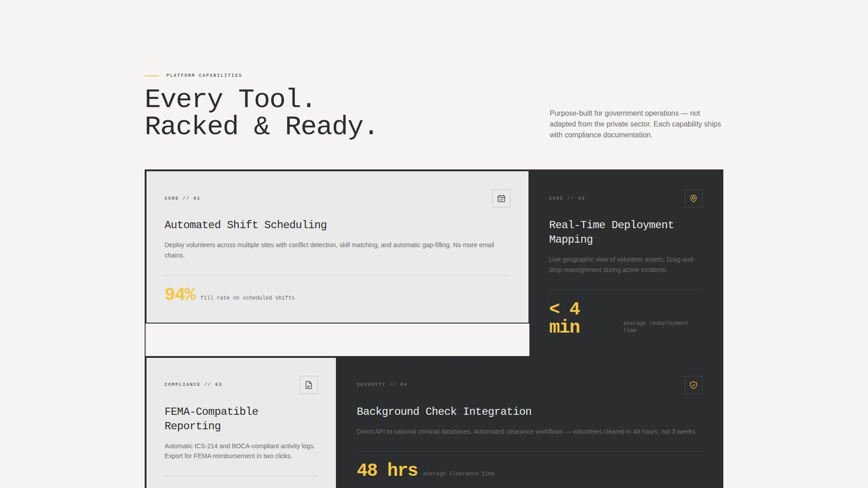Click the document icon on FEMA-Compatible Reporting card

pyautogui.click(x=308, y=385)
